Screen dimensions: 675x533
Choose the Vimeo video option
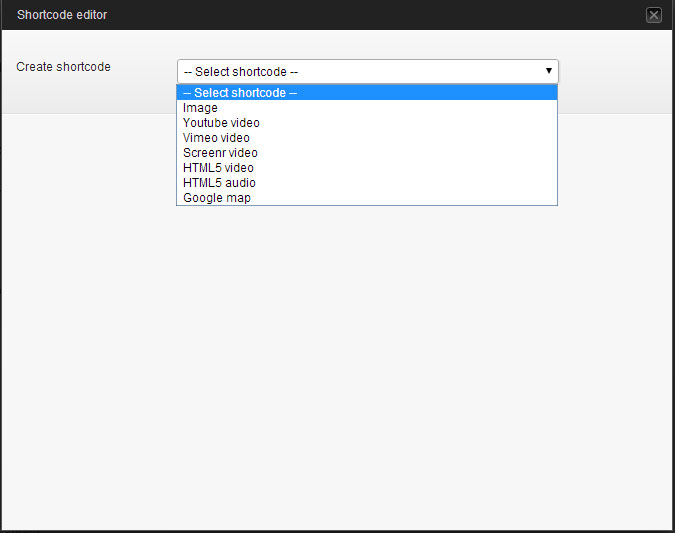pyautogui.click(x=367, y=138)
